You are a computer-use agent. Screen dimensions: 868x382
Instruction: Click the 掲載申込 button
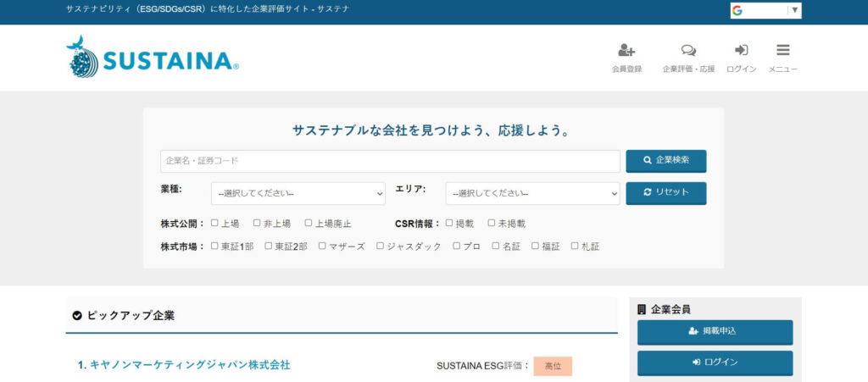[715, 332]
